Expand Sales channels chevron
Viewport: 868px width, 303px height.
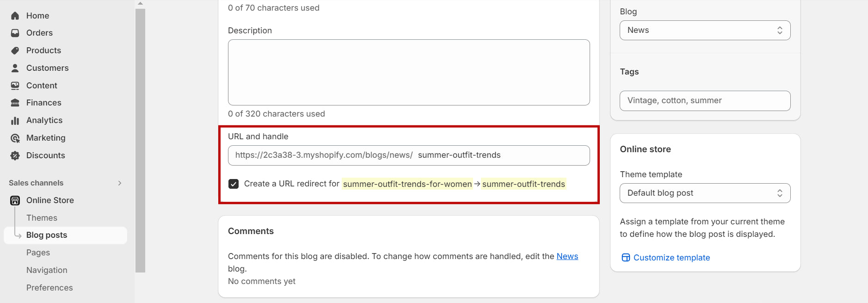[120, 183]
